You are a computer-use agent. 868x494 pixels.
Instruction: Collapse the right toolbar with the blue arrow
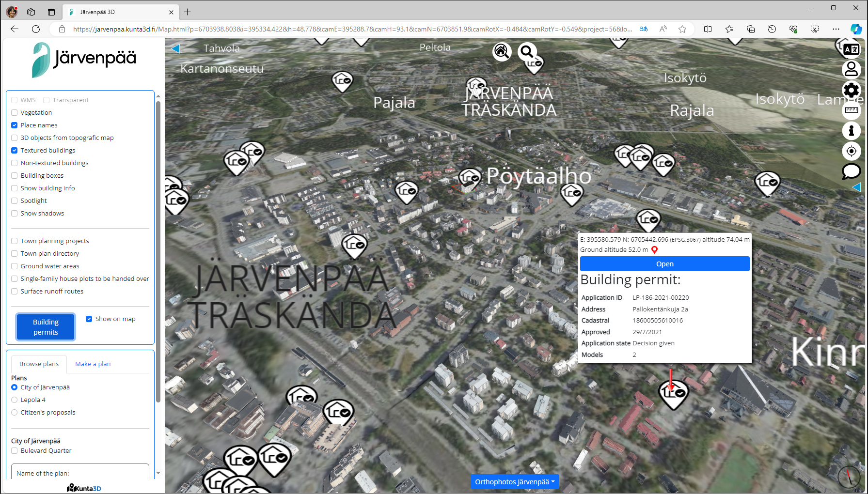tap(856, 187)
